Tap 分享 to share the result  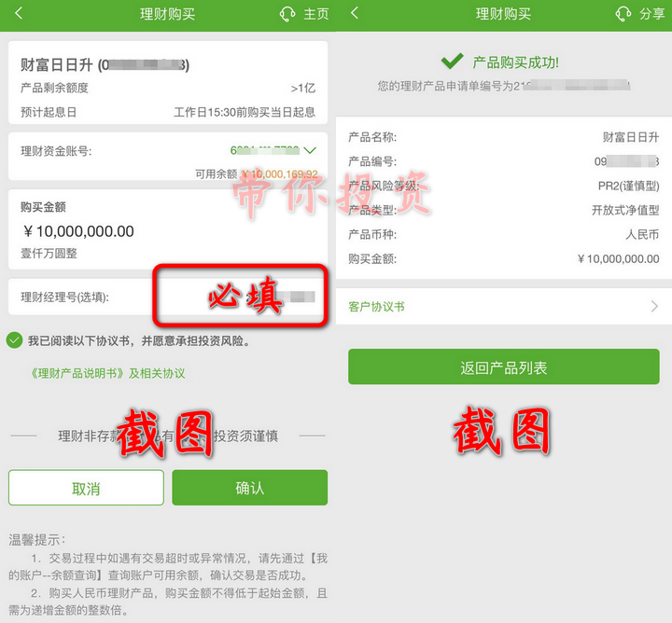651,14
